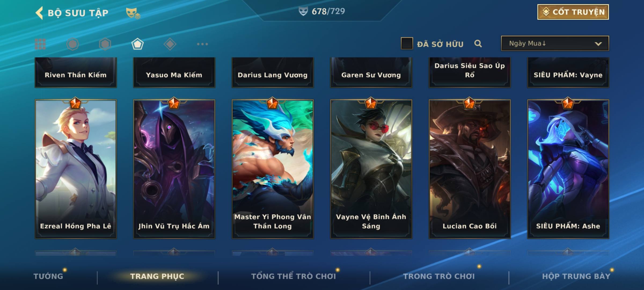This screenshot has width=644, height=290.
Task: Go back using the Bộ Sưu Tập arrow
Action: (39, 13)
